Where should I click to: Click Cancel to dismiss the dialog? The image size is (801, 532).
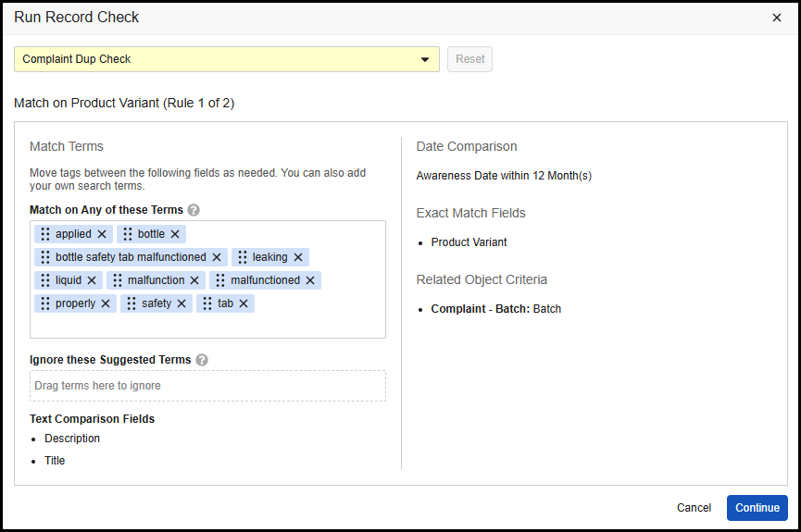694,508
